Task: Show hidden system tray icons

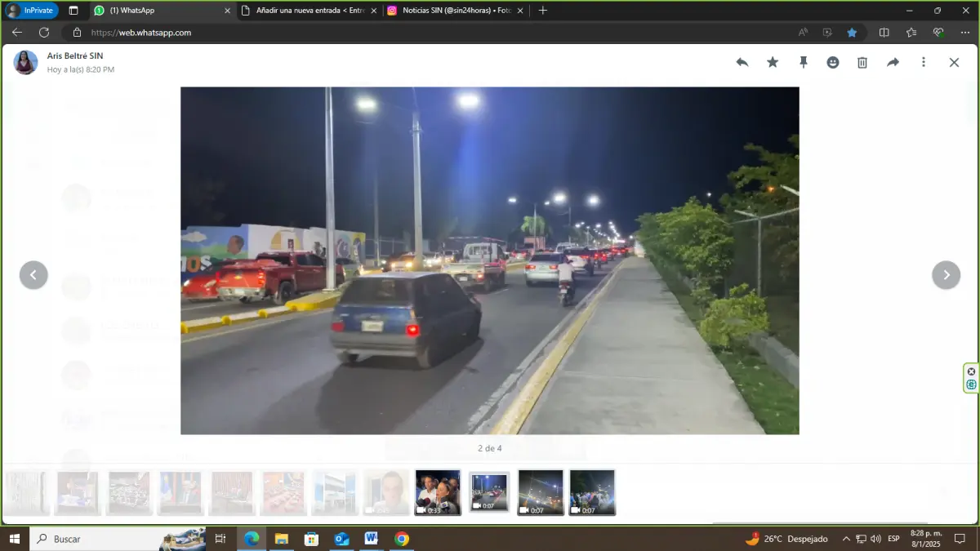Action: (845, 539)
